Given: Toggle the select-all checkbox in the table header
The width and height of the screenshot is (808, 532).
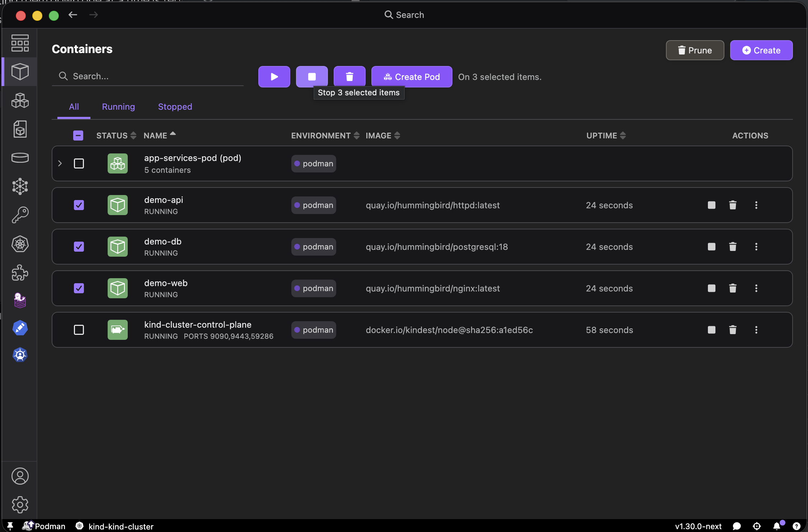Looking at the screenshot, I should pyautogui.click(x=78, y=136).
